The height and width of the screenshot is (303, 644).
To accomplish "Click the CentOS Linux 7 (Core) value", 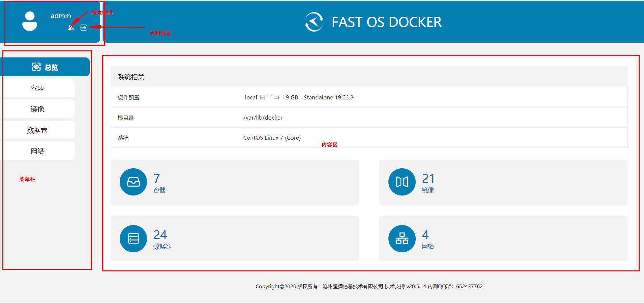I will coord(272,138).
